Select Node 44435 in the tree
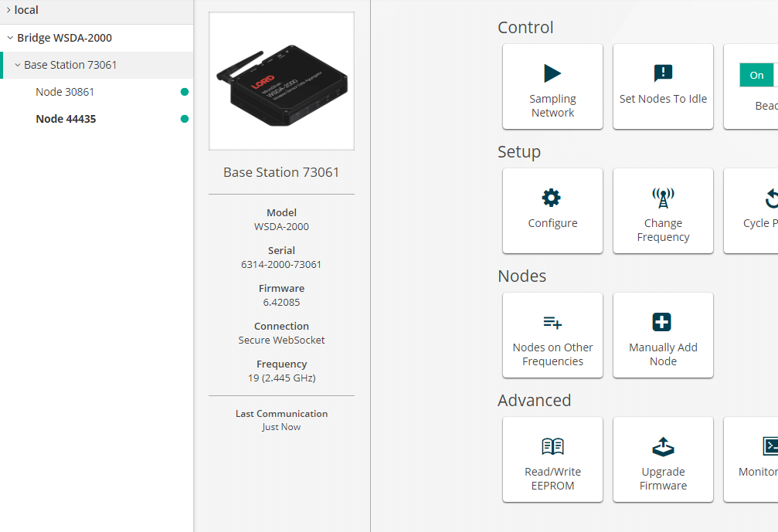 coord(66,119)
